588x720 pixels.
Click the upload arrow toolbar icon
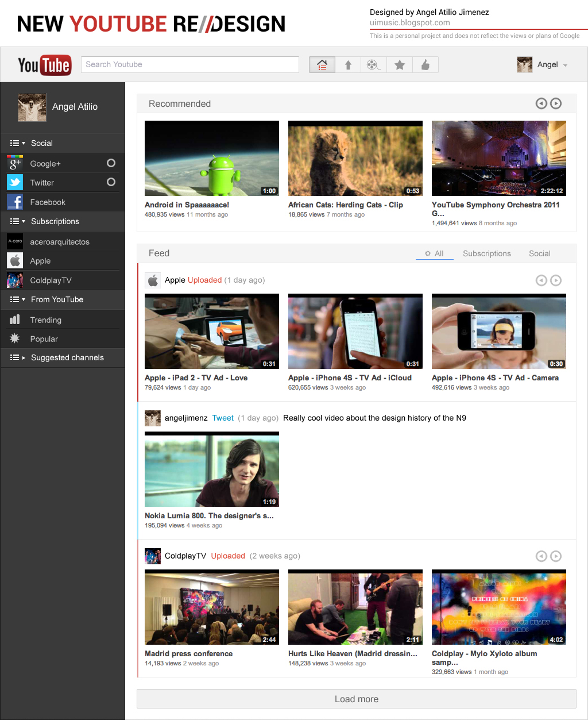pyautogui.click(x=348, y=65)
